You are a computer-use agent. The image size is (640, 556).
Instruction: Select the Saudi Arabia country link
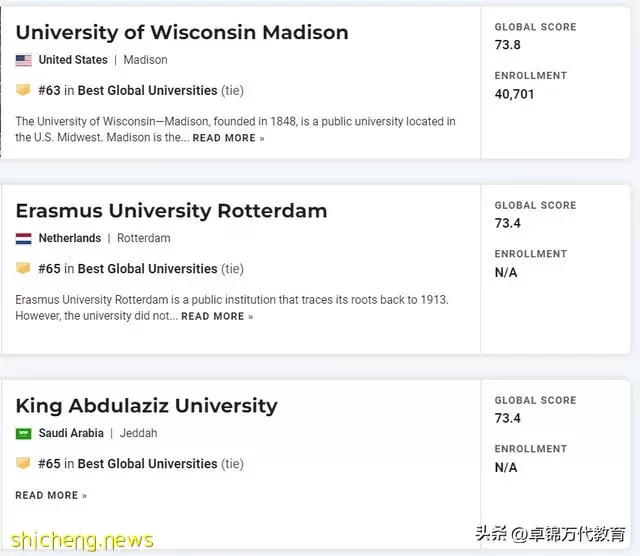coord(71,433)
